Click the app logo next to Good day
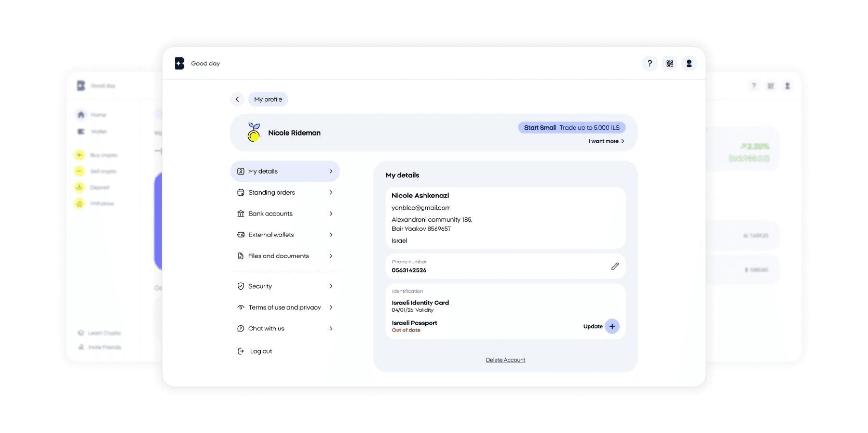This screenshot has width=868, height=433. coord(180,63)
